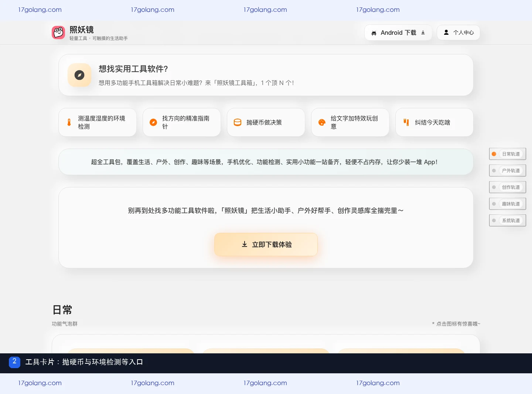Screen dimensions: 532x394
Task: Click the compass icon beside 想找实用工具软件
Action: pyautogui.click(x=79, y=75)
